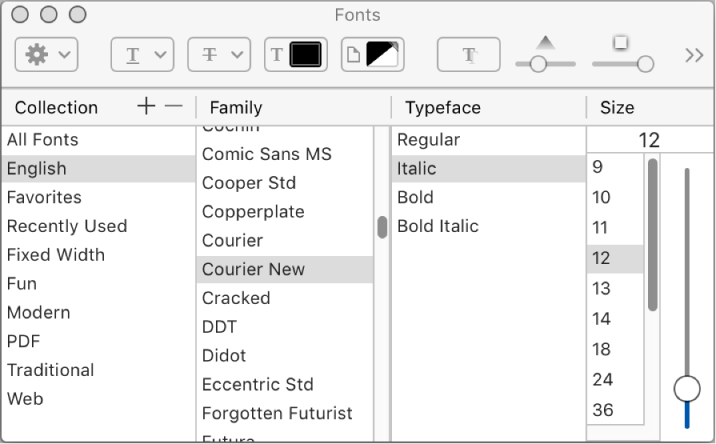Click the document background color button
The width and height of the screenshot is (716, 444).
[x=373, y=55]
